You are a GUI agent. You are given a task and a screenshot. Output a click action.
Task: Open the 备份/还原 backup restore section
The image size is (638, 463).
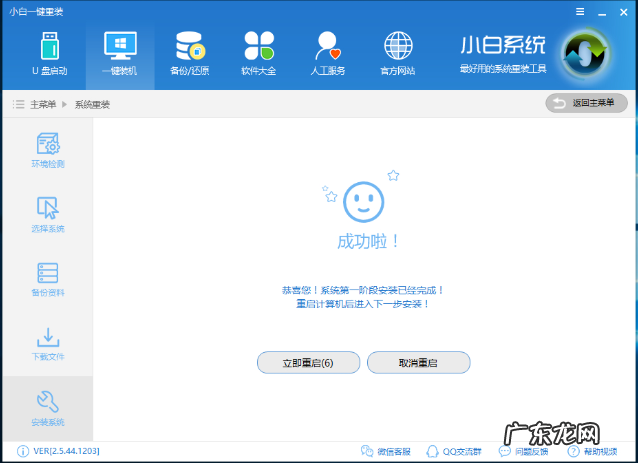coord(190,54)
